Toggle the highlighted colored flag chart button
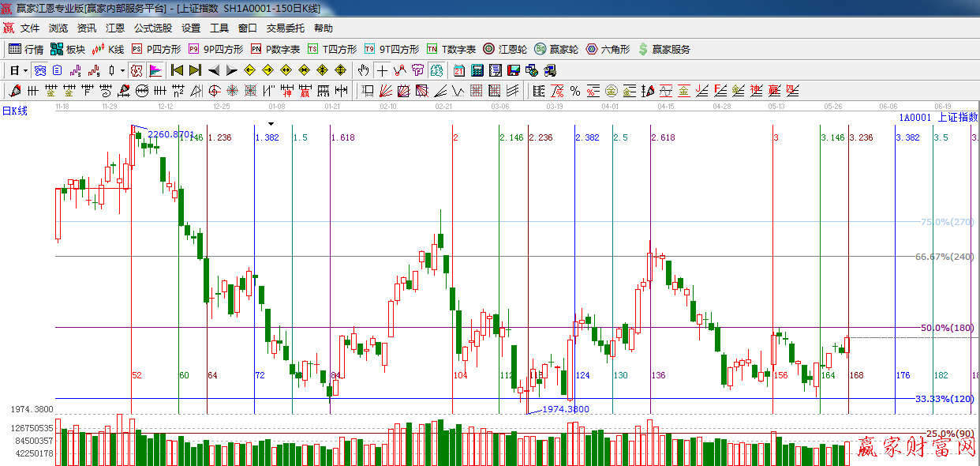This screenshot has height=466, width=980. coord(155,70)
